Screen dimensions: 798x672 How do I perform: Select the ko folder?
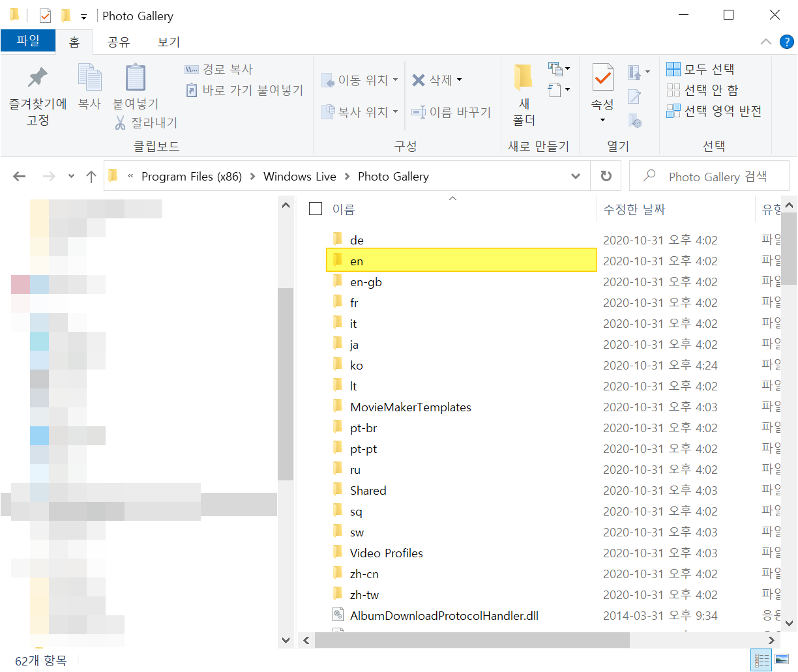pos(461,365)
